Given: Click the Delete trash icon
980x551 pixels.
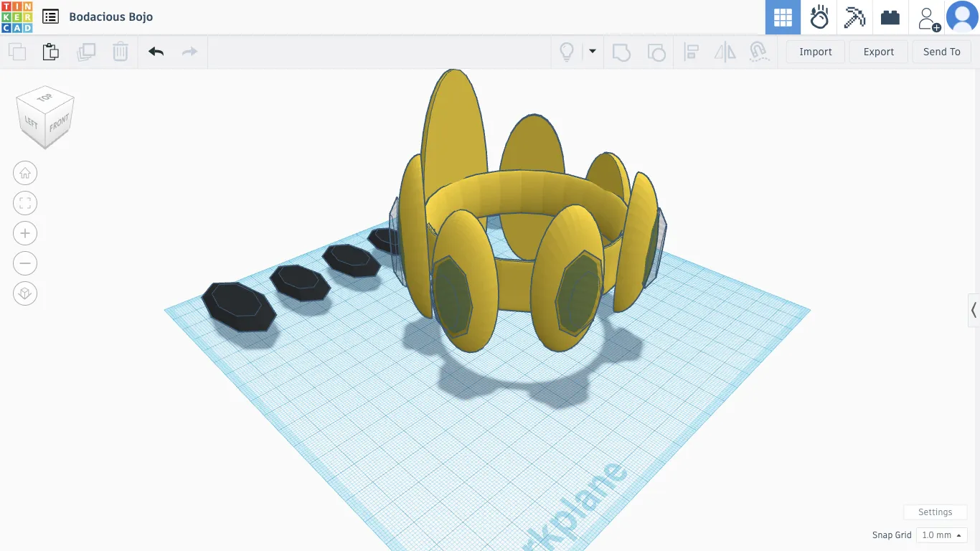Looking at the screenshot, I should tap(121, 52).
